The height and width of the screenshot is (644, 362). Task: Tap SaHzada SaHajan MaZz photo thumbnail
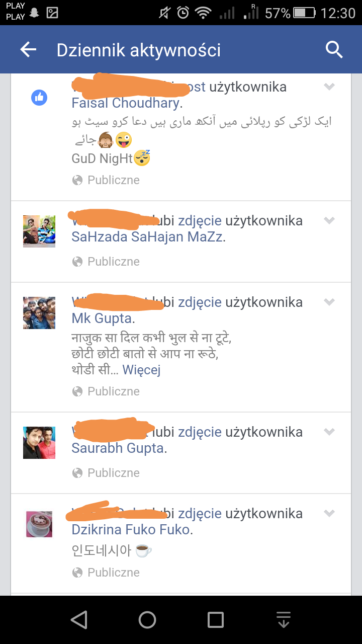pyautogui.click(x=39, y=231)
